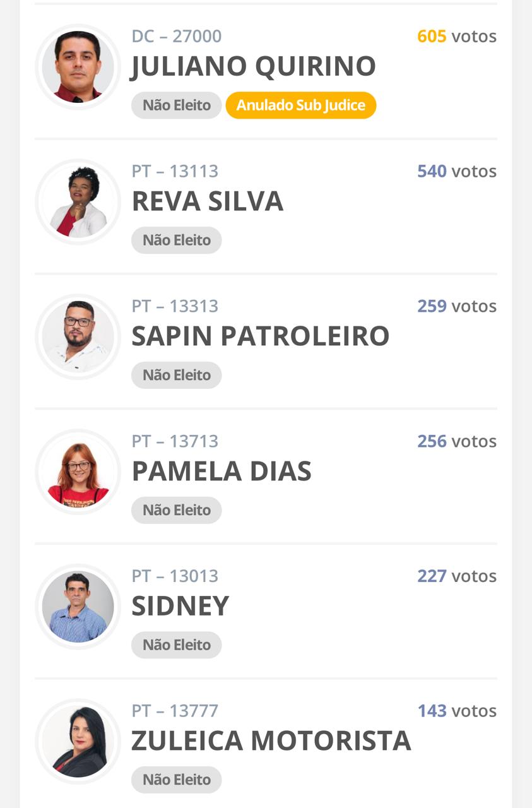
Task: Select the Anulado Sub Judice badge
Action: 301,105
